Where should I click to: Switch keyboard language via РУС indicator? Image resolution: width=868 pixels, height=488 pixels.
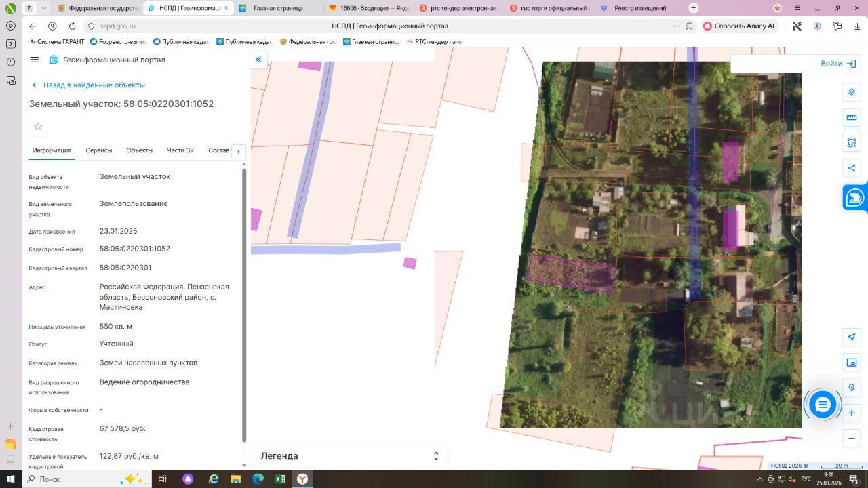pos(806,479)
